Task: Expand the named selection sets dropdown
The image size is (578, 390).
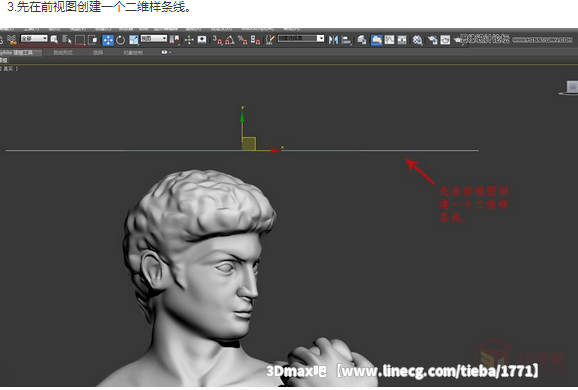Action: coord(301,38)
